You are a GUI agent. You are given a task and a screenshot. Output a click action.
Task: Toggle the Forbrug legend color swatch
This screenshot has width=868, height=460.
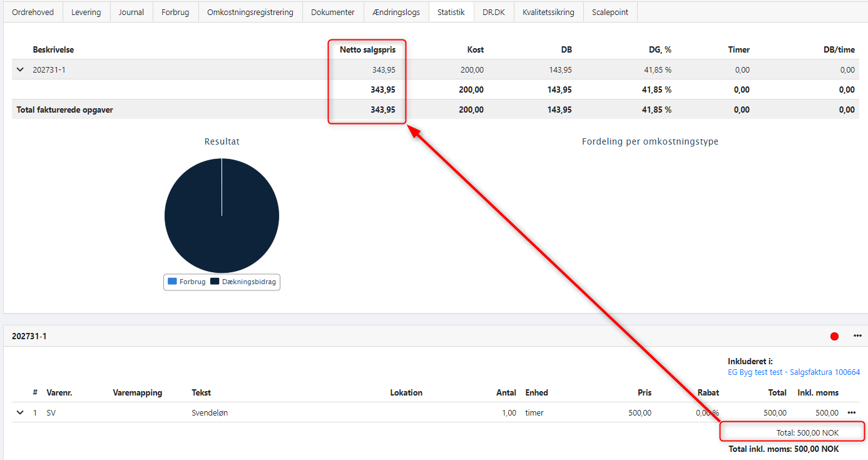tap(172, 282)
